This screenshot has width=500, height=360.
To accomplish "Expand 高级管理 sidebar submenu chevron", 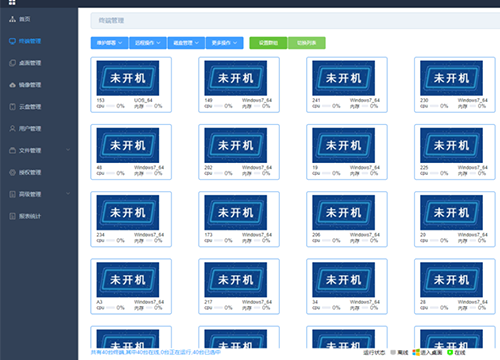I will click(x=68, y=194).
